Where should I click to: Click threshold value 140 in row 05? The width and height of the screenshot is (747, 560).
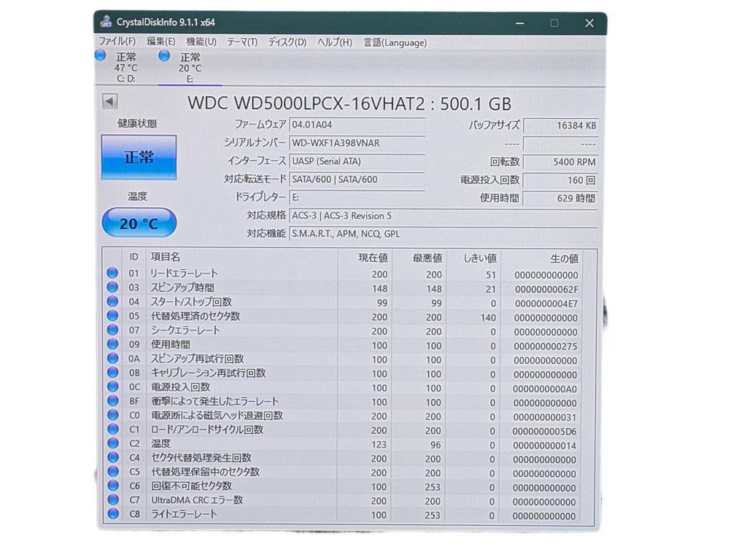point(488,318)
